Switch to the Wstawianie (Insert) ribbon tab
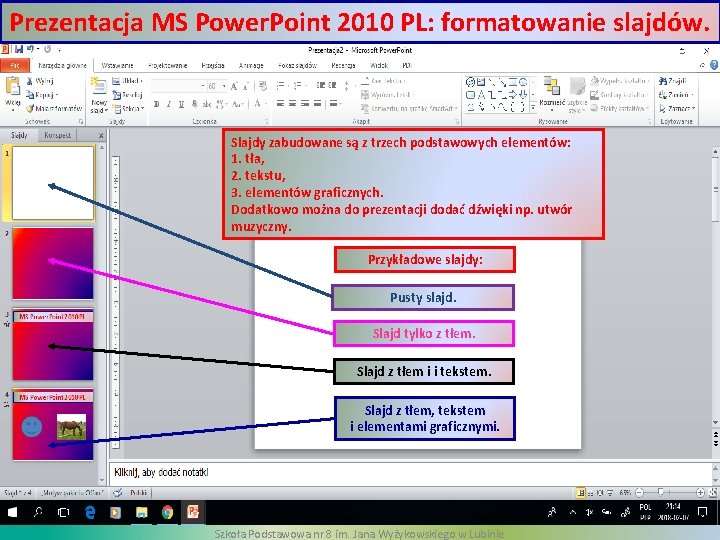 [x=118, y=66]
